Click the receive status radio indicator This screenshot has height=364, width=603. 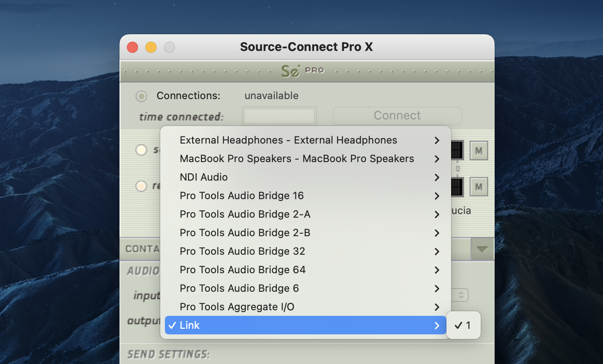click(x=141, y=186)
